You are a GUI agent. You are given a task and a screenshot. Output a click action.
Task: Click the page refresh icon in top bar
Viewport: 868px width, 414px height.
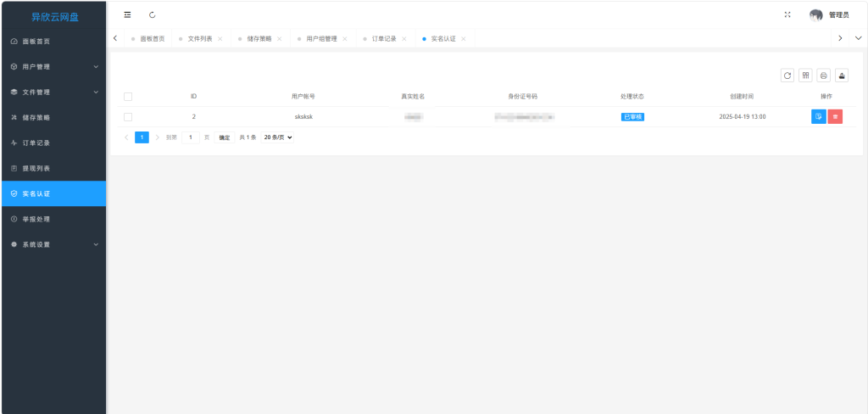[153, 15]
